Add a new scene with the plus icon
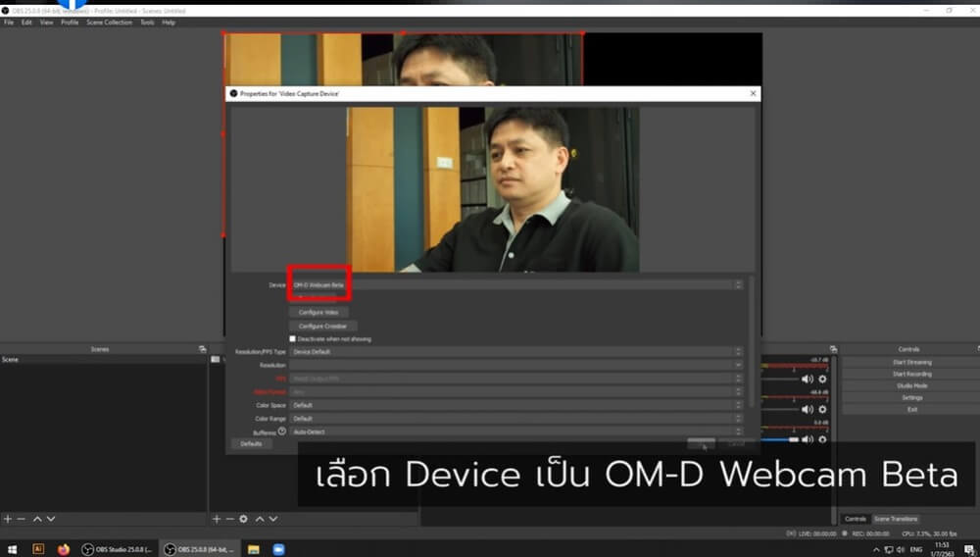This screenshot has height=557, width=980. pyautogui.click(x=8, y=519)
